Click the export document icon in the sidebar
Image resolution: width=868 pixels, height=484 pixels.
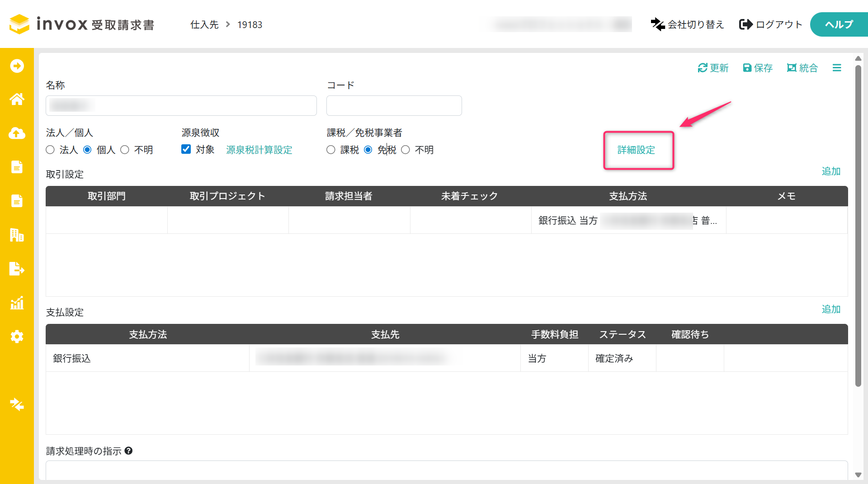point(17,269)
